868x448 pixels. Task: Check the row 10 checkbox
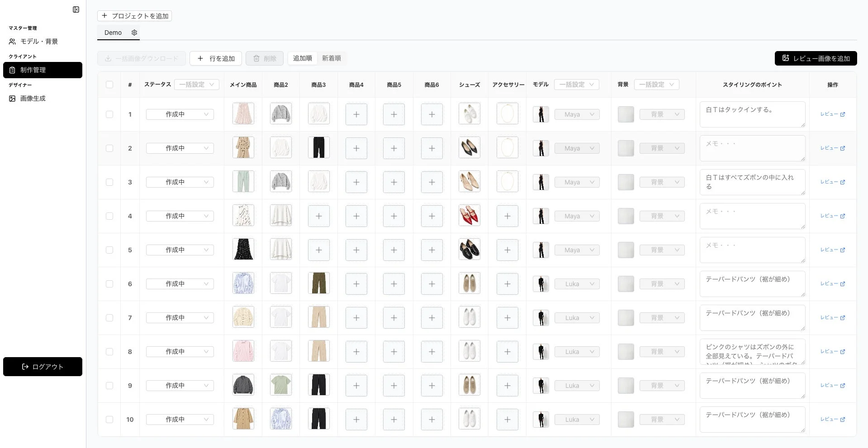109,420
